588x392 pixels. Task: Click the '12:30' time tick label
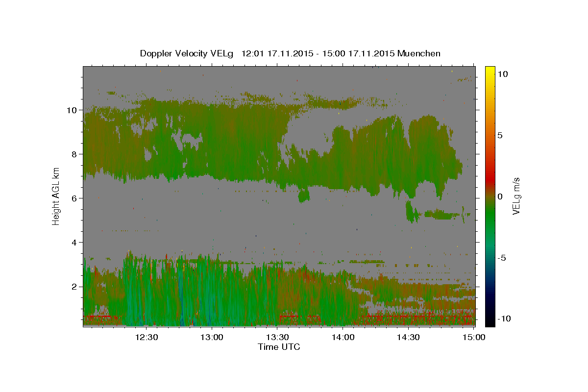click(x=147, y=337)
